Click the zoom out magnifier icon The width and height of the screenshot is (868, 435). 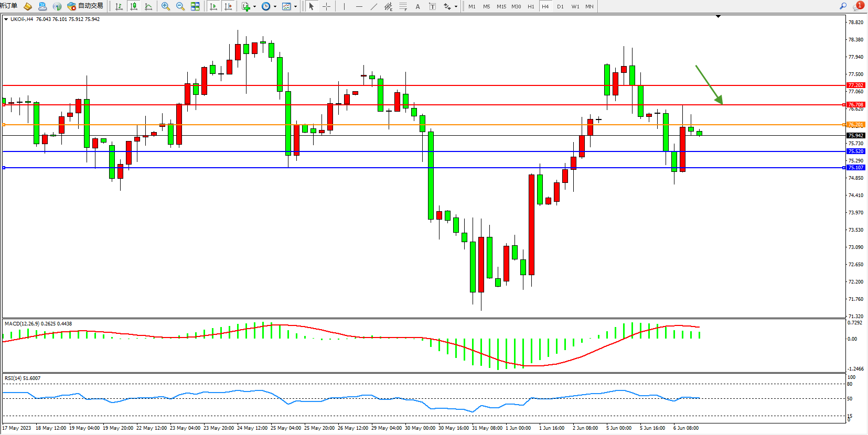click(x=180, y=6)
